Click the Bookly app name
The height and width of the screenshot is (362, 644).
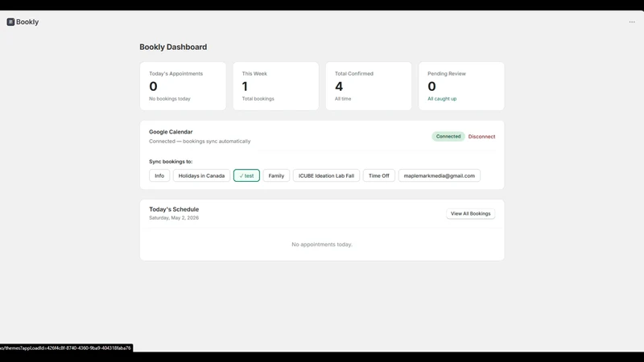(27, 22)
